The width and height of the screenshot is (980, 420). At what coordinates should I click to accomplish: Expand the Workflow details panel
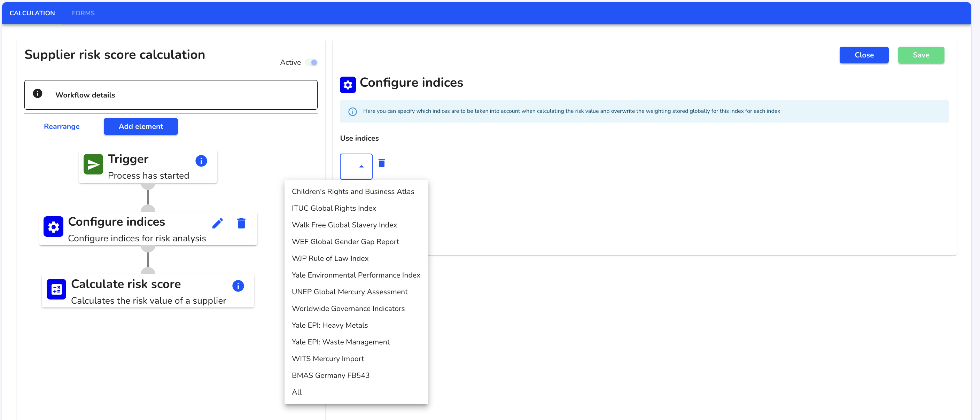171,95
